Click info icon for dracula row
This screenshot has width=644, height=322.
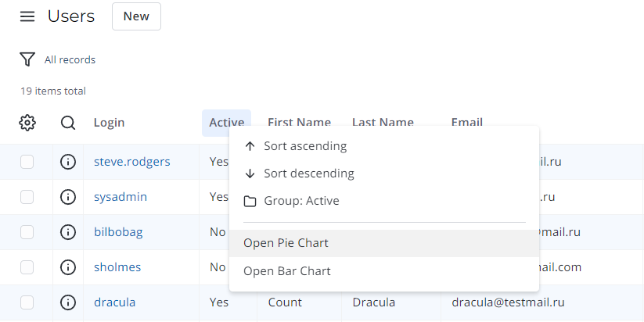point(68,302)
